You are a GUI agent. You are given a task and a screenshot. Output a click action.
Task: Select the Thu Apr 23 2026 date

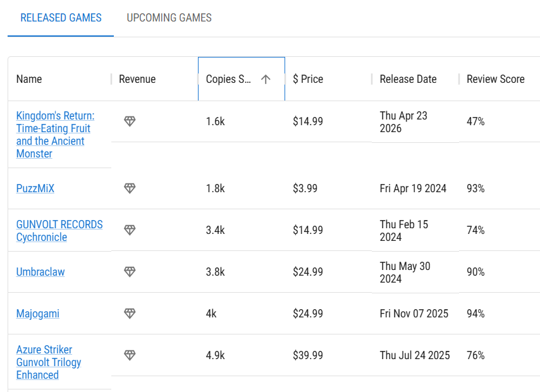pos(403,122)
